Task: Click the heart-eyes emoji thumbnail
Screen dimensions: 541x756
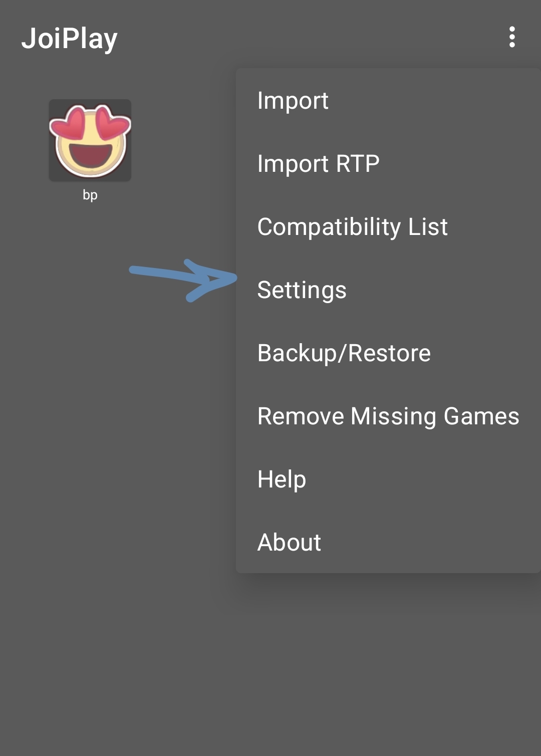Action: coord(90,140)
